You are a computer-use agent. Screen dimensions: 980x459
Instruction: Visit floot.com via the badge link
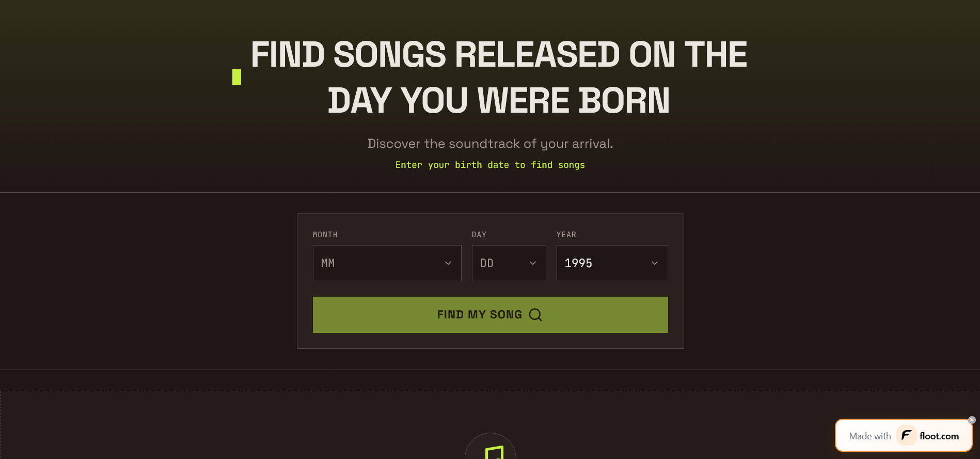pyautogui.click(x=939, y=436)
